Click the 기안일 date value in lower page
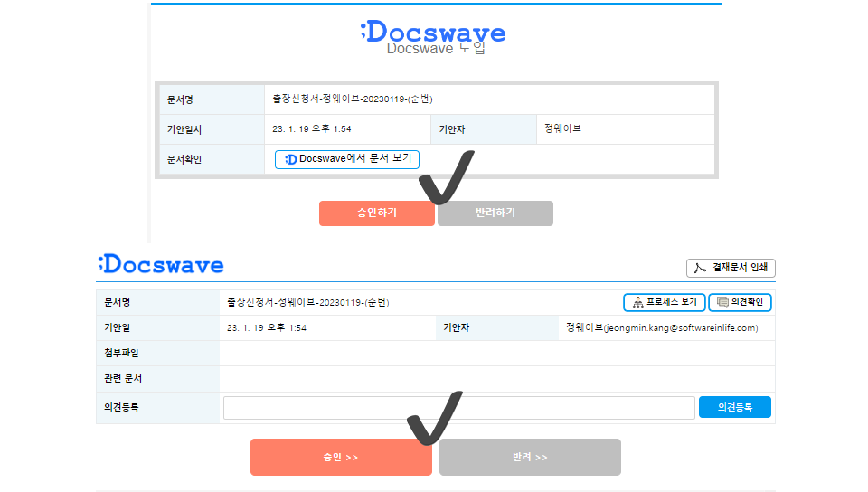This screenshot has width=868, height=492. point(266,327)
